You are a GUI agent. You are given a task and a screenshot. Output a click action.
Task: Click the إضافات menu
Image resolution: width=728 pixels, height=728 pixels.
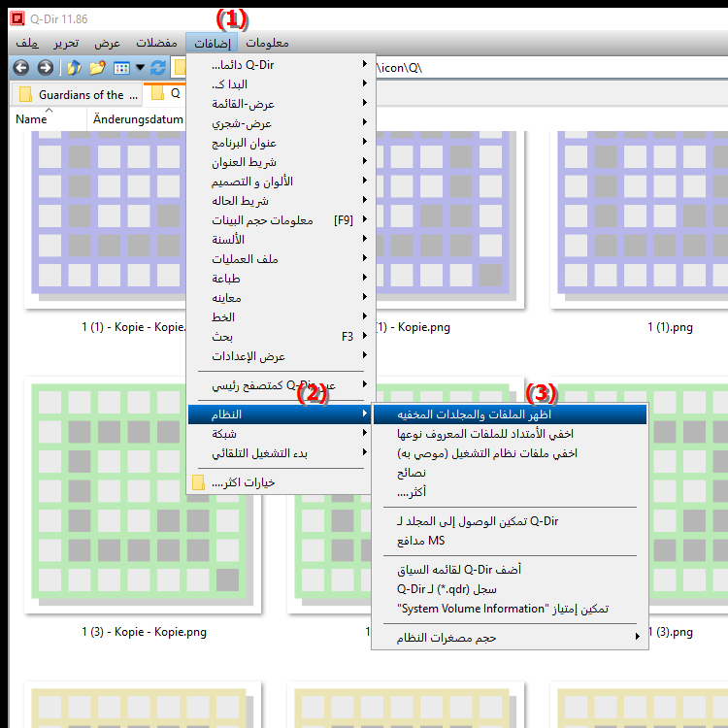click(212, 43)
